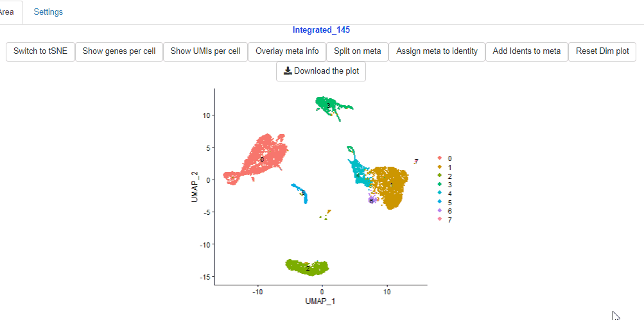Viewport: 644px width, 320px height.
Task: Click the olive cluster 2 blob in the plot
Action: pyautogui.click(x=308, y=266)
